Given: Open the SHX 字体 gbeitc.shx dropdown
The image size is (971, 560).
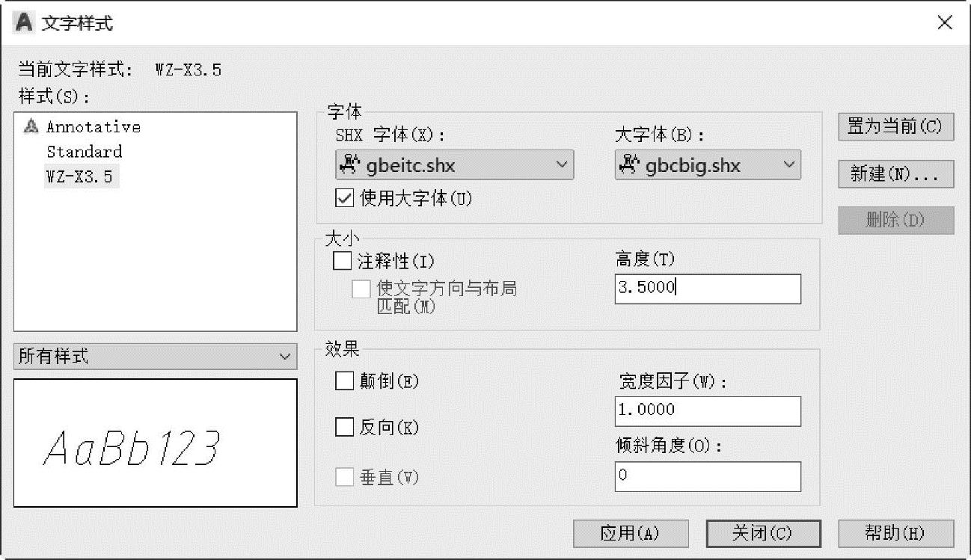Looking at the screenshot, I should [454, 165].
